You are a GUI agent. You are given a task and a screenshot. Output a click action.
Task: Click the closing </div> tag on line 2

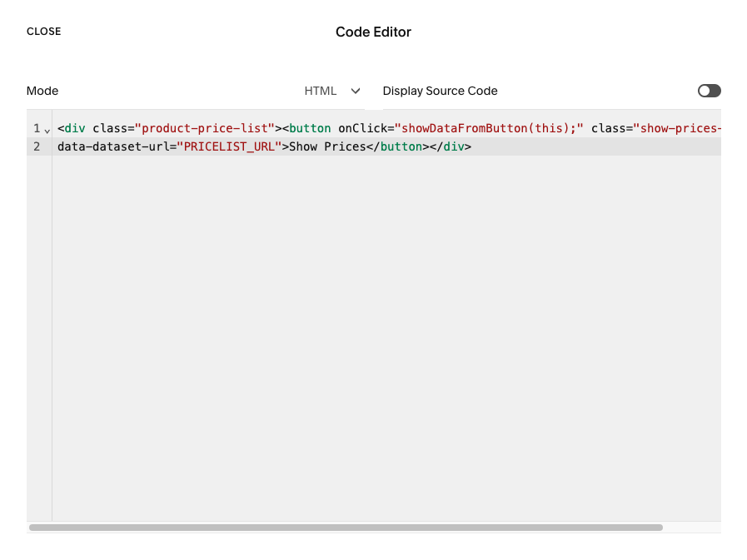coord(451,146)
